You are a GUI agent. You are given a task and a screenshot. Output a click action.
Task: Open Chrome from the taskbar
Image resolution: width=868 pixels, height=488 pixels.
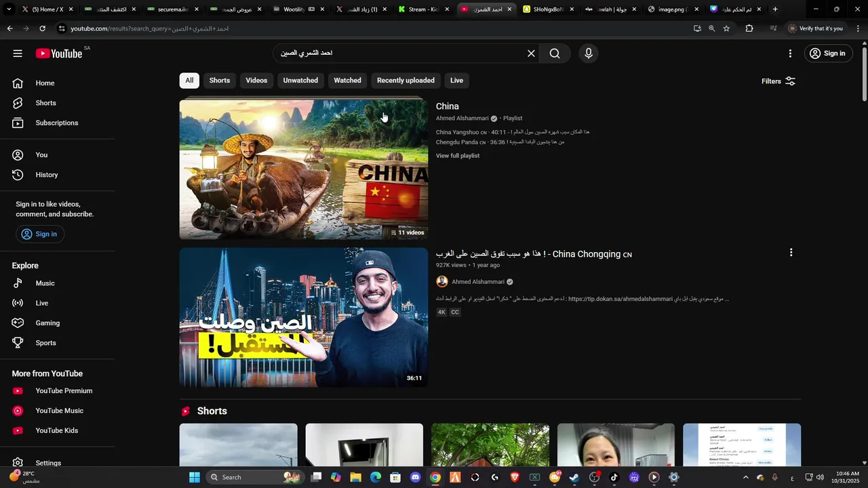pos(435,477)
